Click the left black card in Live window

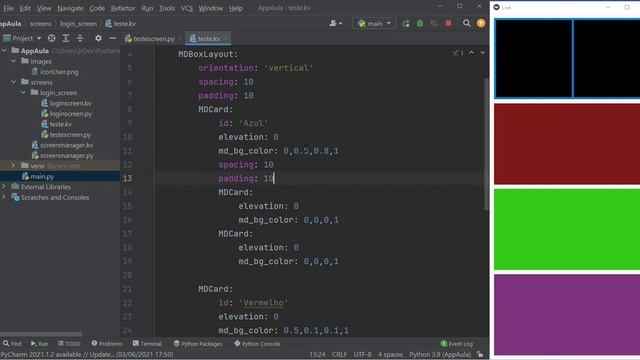533,58
